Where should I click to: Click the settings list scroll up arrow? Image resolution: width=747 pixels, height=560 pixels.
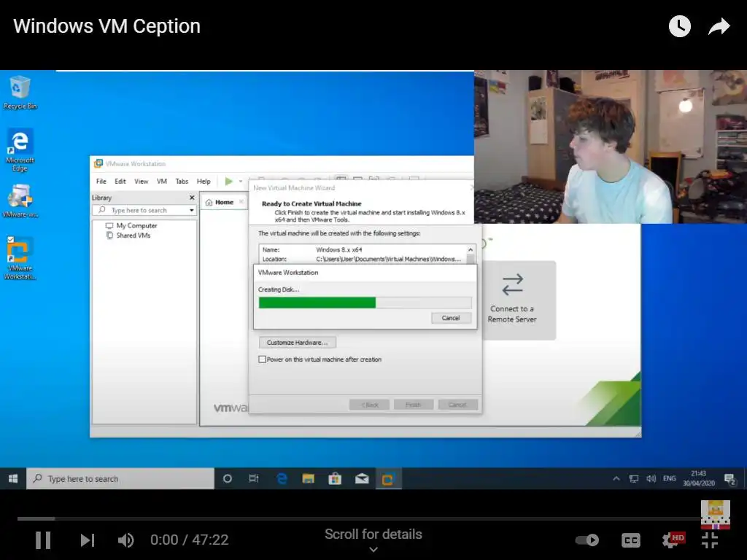(x=471, y=249)
